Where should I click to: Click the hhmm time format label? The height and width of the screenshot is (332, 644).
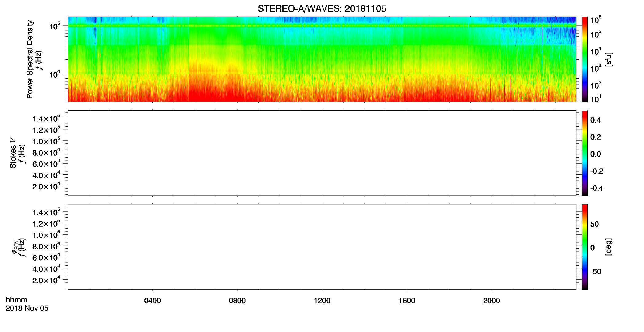[17, 300]
